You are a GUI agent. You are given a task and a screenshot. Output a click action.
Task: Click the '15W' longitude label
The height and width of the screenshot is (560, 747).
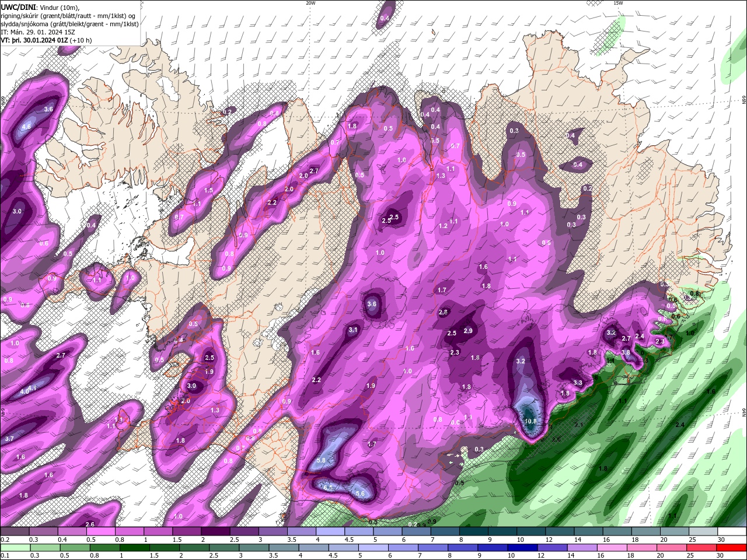[618, 3]
